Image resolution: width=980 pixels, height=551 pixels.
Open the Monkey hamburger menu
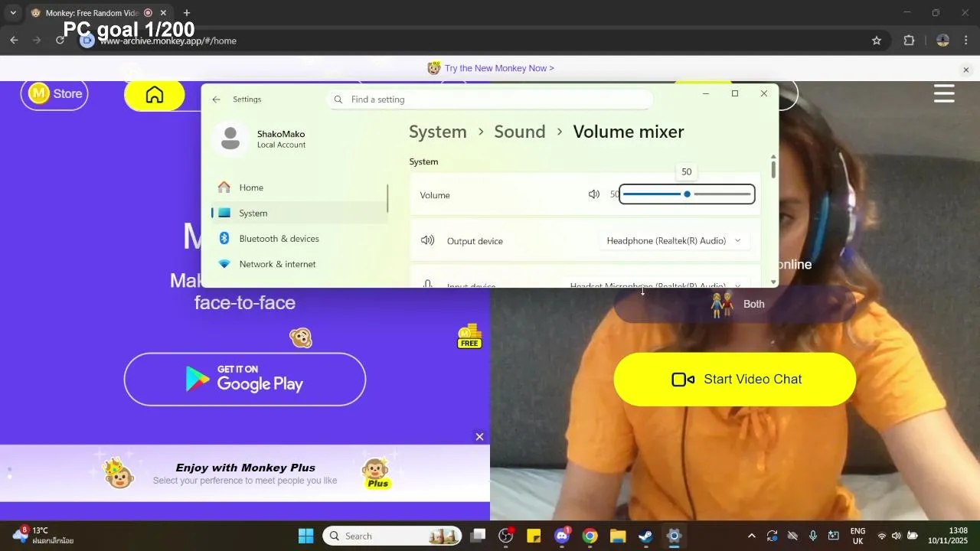(944, 94)
